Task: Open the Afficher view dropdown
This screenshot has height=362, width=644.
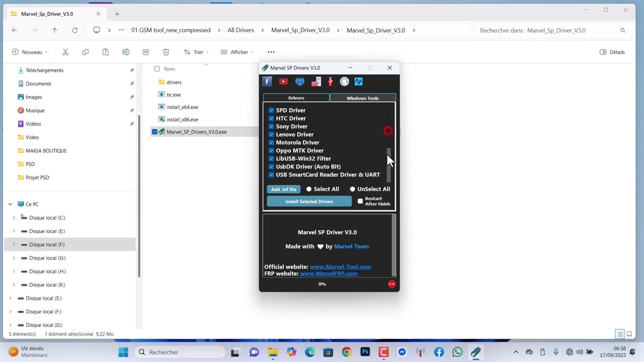Action: pos(236,52)
